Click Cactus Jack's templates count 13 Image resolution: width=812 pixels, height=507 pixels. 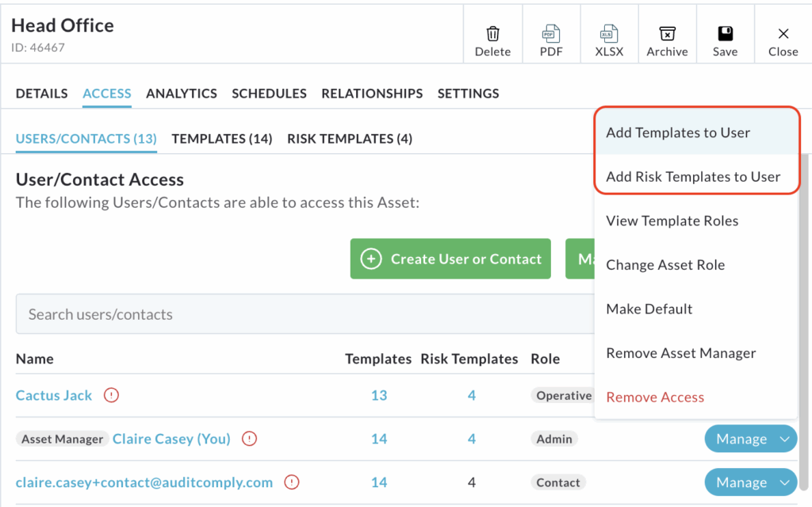[379, 395]
